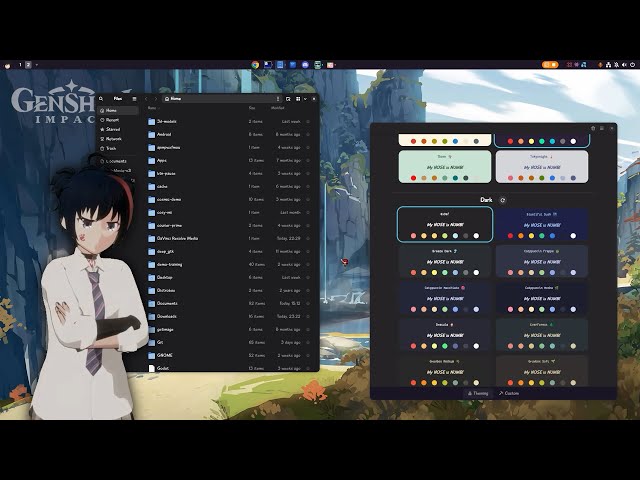Select Starred in the Files sidebar

click(x=118, y=129)
